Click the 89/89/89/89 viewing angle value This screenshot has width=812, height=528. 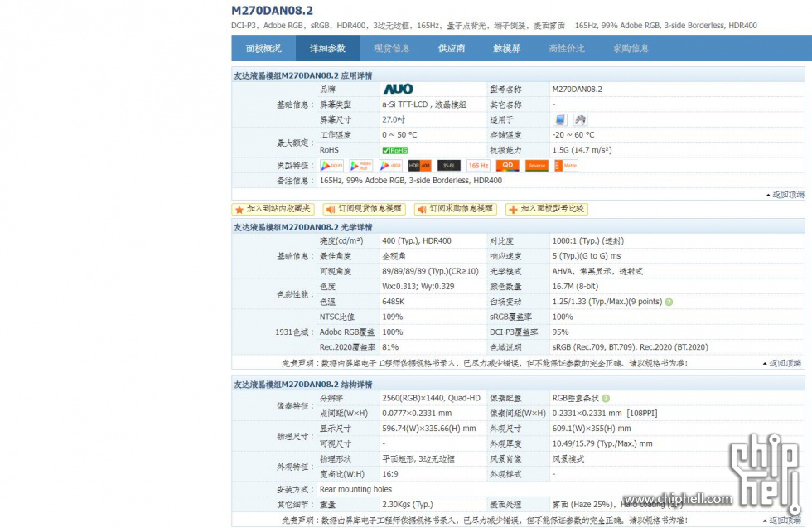(x=430, y=272)
